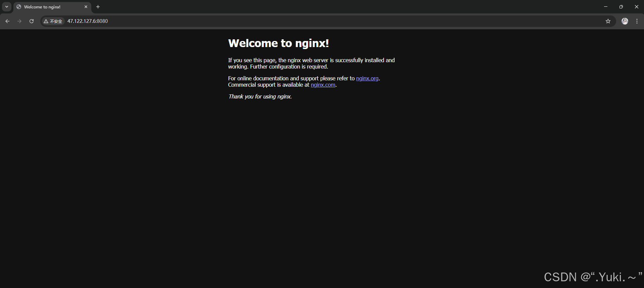This screenshot has width=644, height=288.
Task: Go forward to the next page
Action: pyautogui.click(x=19, y=21)
